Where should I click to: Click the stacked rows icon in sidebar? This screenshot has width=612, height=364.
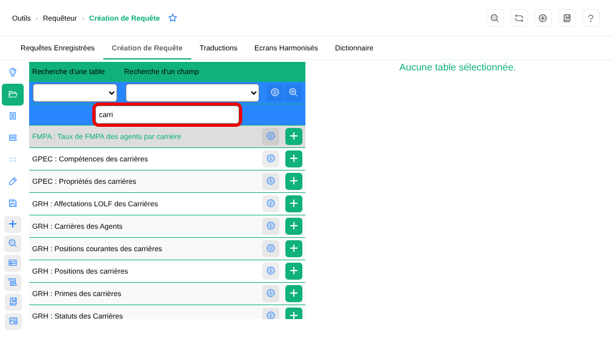(x=13, y=138)
